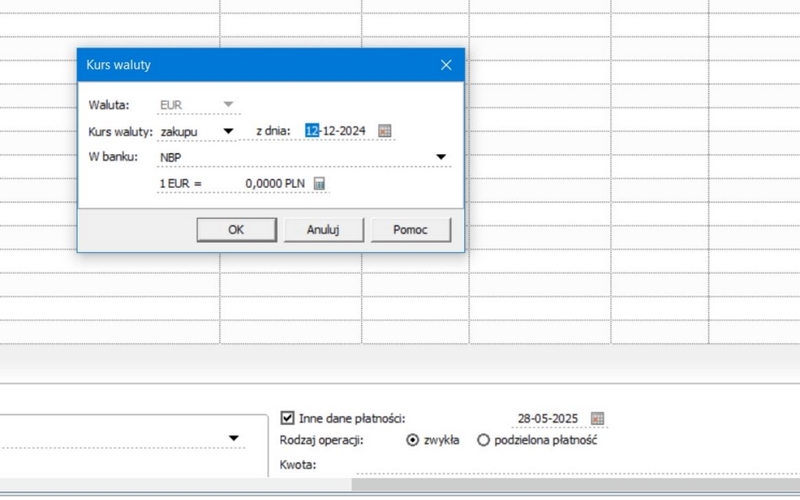Screen dimensions: 800x500
Task: Click the Anuluj button
Action: pos(323,230)
